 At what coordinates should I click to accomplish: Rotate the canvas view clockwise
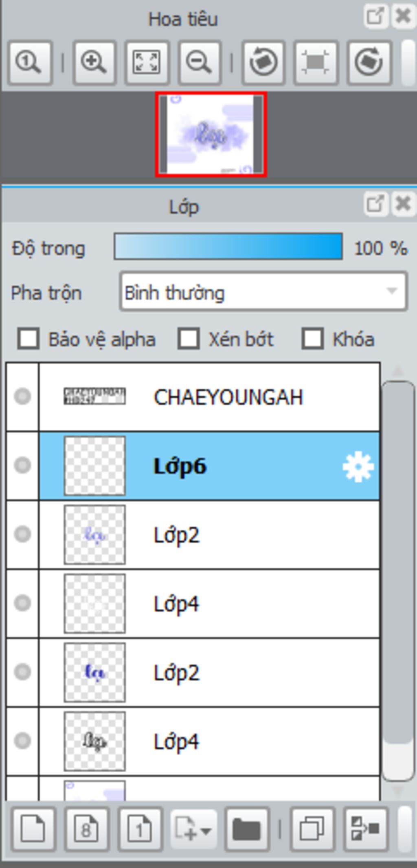(x=369, y=63)
